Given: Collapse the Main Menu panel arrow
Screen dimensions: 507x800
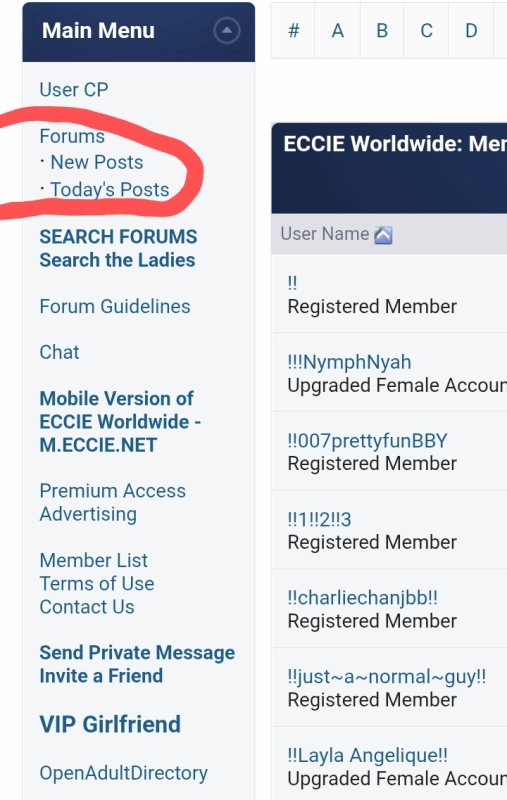Looking at the screenshot, I should tap(227, 31).
